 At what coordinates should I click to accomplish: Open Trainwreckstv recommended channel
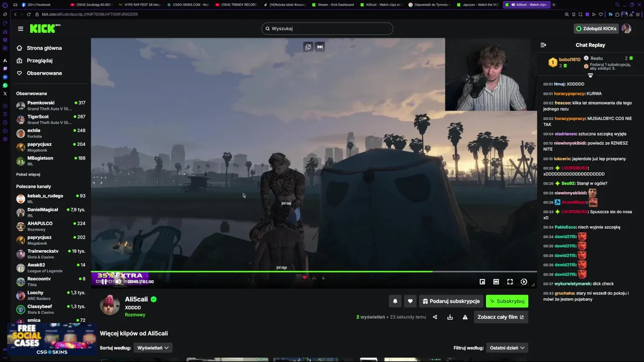pos(50,254)
